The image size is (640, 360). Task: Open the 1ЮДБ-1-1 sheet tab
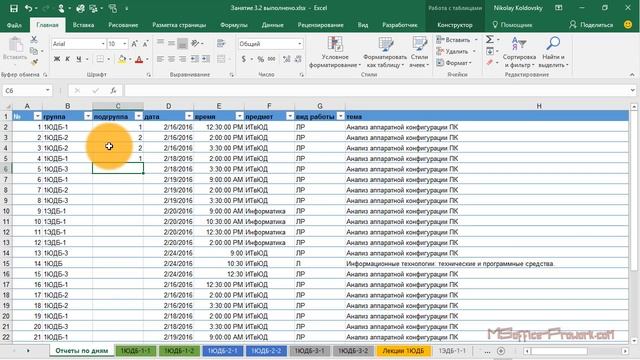point(136,351)
